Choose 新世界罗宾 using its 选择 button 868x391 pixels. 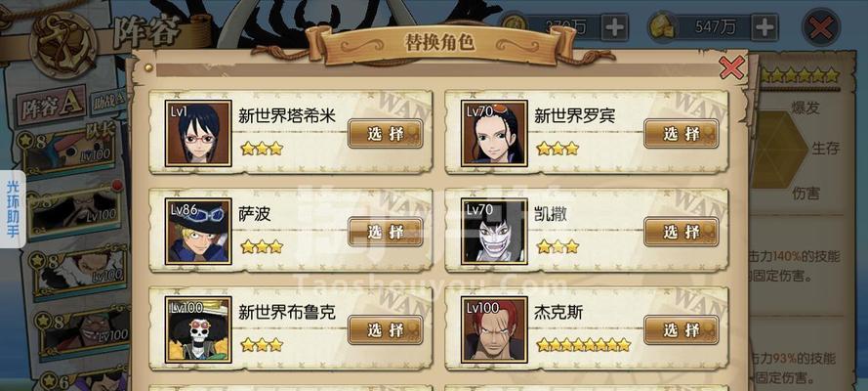coord(682,134)
